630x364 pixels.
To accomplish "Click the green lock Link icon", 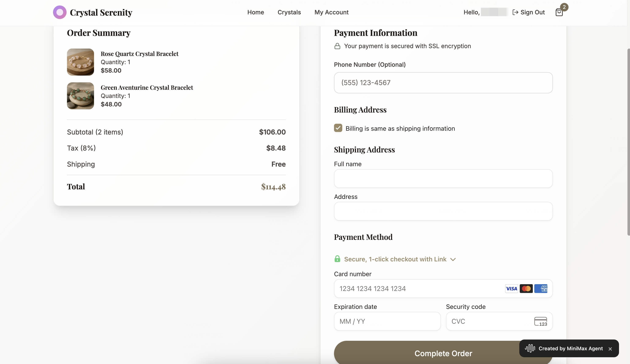I will [x=337, y=259].
